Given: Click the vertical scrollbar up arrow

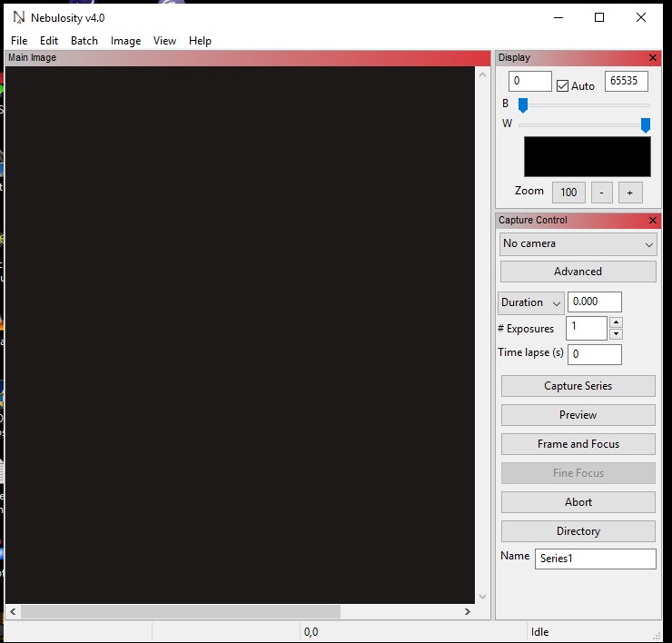Looking at the screenshot, I should pyautogui.click(x=482, y=75).
